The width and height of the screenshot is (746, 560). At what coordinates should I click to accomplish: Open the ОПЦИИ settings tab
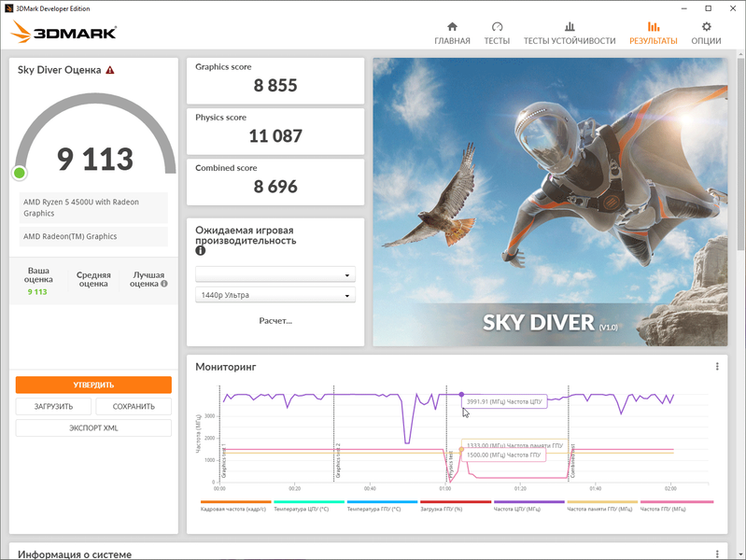[706, 34]
